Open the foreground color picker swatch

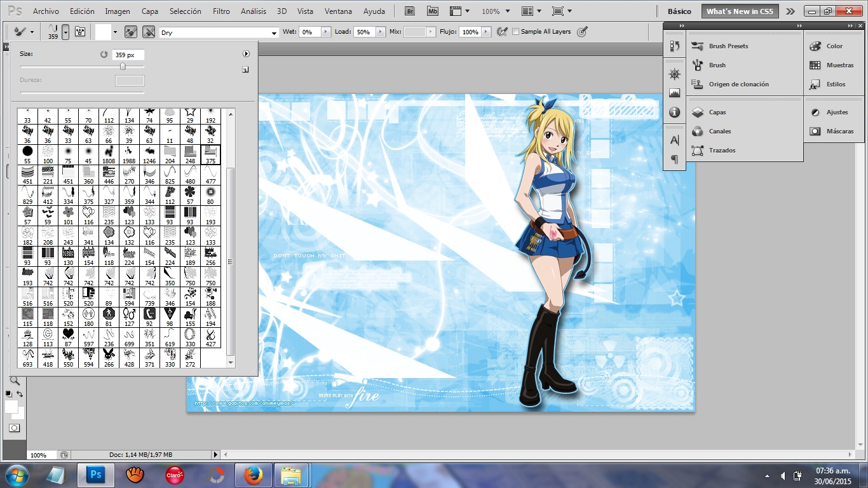[x=11, y=406]
